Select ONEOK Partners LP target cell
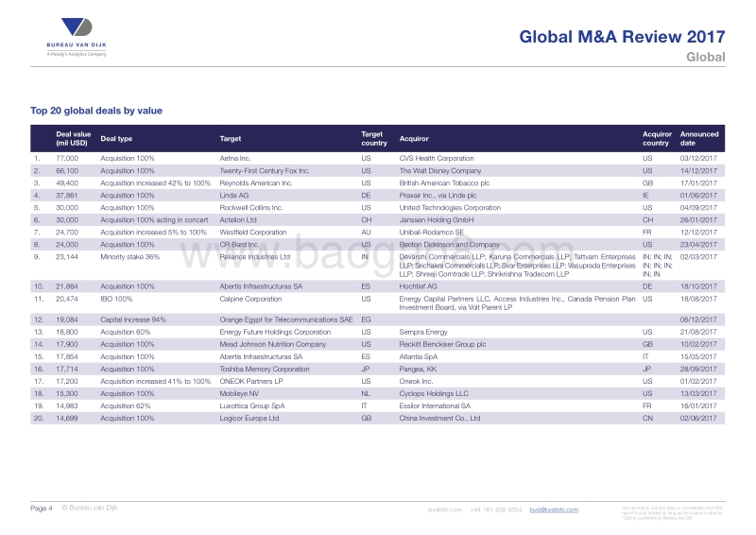The height and width of the screenshot is (535, 756). (251, 381)
